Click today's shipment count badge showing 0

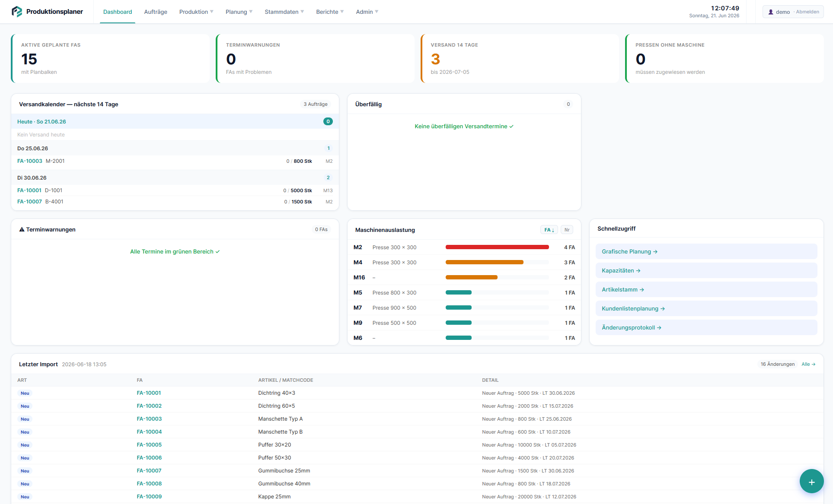coord(328,121)
